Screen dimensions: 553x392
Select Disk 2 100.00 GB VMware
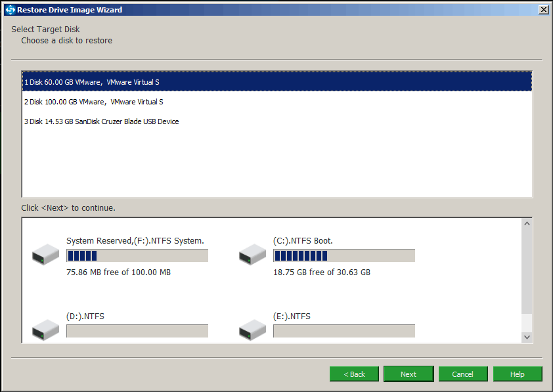click(x=93, y=102)
